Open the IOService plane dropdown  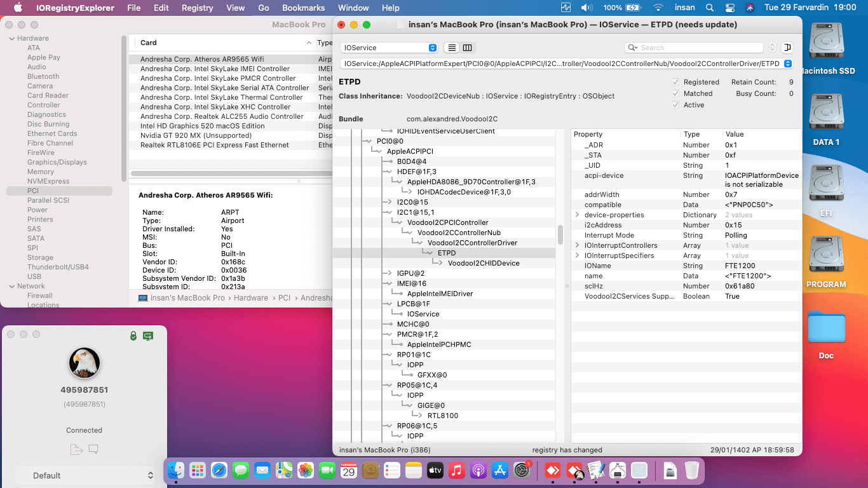pos(390,48)
